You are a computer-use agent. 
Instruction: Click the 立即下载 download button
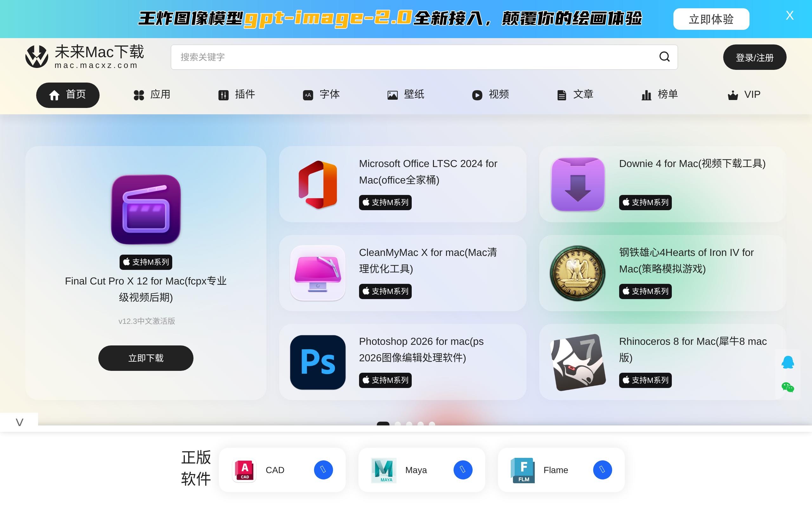click(x=146, y=358)
